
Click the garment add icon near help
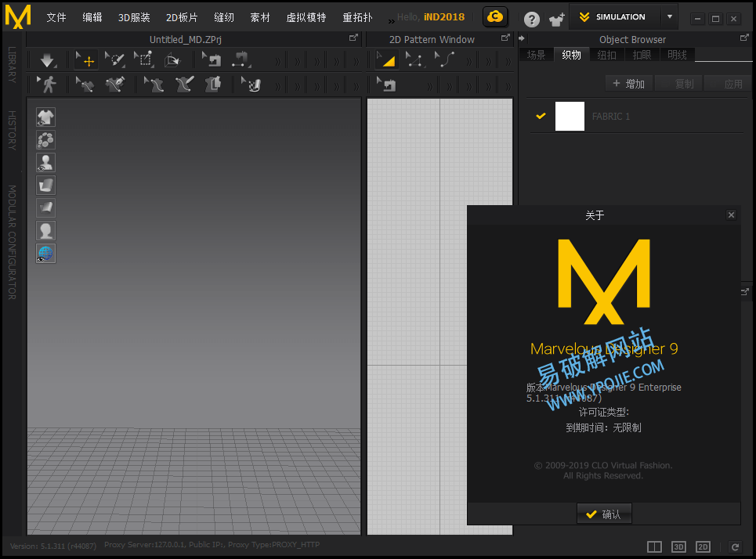[557, 20]
